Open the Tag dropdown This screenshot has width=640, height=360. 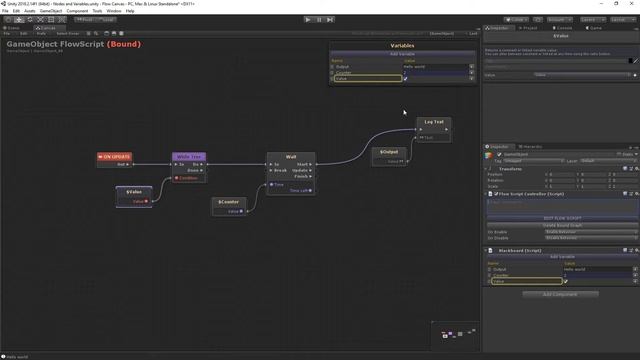click(x=534, y=161)
